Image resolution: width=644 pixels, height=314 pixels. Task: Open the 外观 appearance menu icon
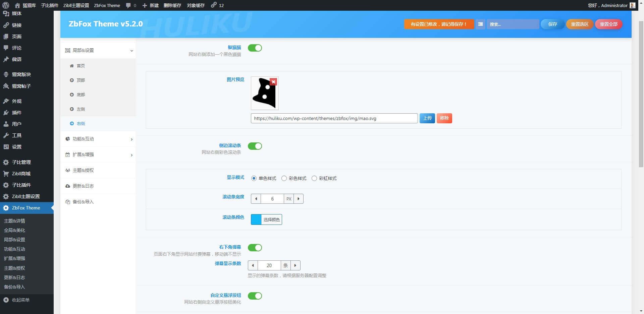pos(6,101)
